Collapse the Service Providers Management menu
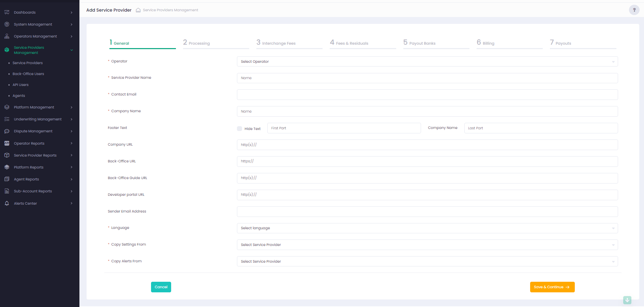This screenshot has height=307, width=644. coord(72,50)
